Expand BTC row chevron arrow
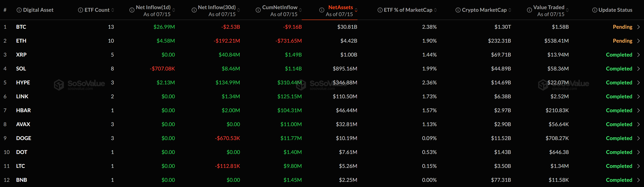The height and width of the screenshot is (187, 644). [x=639, y=27]
